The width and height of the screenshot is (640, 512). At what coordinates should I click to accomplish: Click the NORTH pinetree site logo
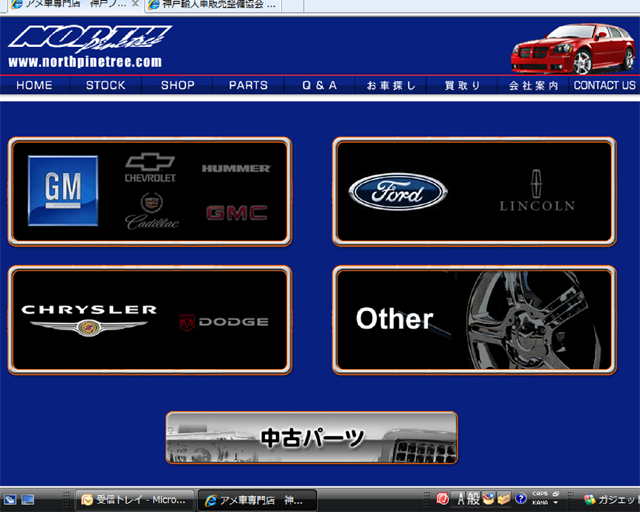[x=90, y=39]
